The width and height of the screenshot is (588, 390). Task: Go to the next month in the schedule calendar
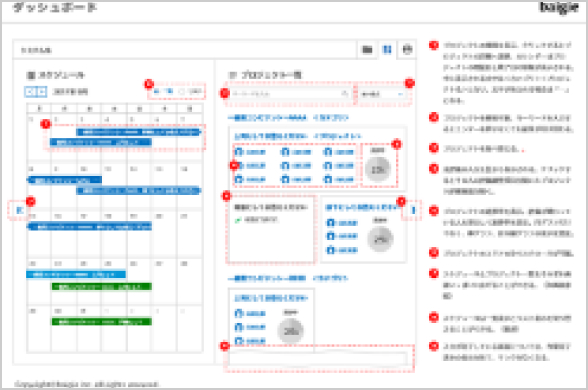[41, 92]
